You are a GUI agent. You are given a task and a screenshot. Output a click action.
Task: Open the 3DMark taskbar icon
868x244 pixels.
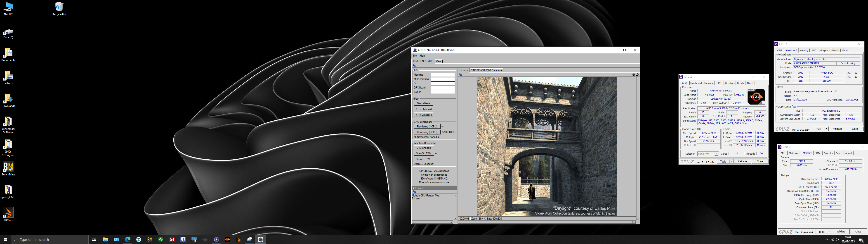(x=238, y=240)
